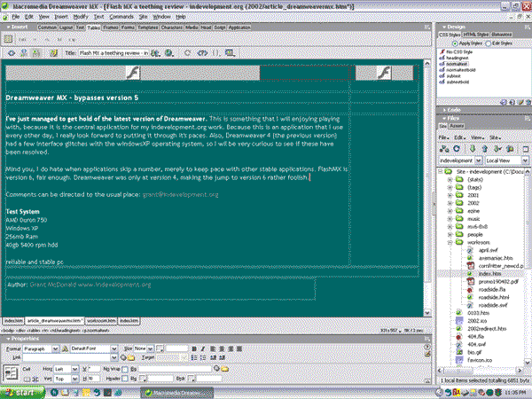Toggle the Header checkbox
Viewport: 532px width, 399px height.
click(x=125, y=379)
